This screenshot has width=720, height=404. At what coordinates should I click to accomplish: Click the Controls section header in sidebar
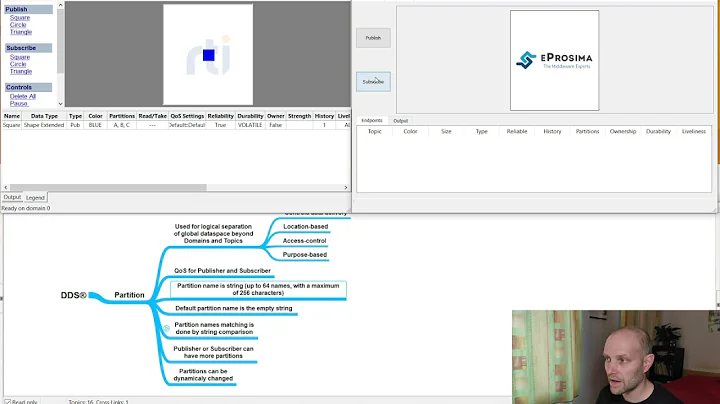pyautogui.click(x=28, y=87)
